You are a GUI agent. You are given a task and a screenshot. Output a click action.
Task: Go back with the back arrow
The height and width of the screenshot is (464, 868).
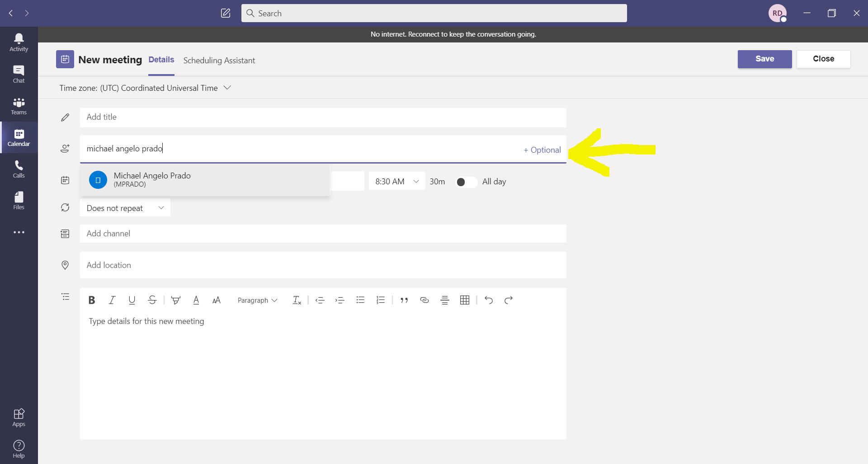(x=11, y=13)
